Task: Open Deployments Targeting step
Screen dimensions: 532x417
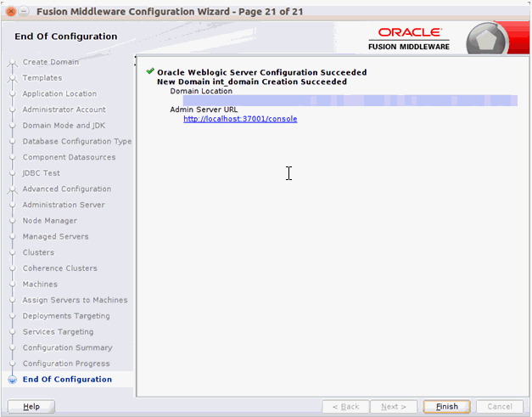Action: pyautogui.click(x=66, y=316)
